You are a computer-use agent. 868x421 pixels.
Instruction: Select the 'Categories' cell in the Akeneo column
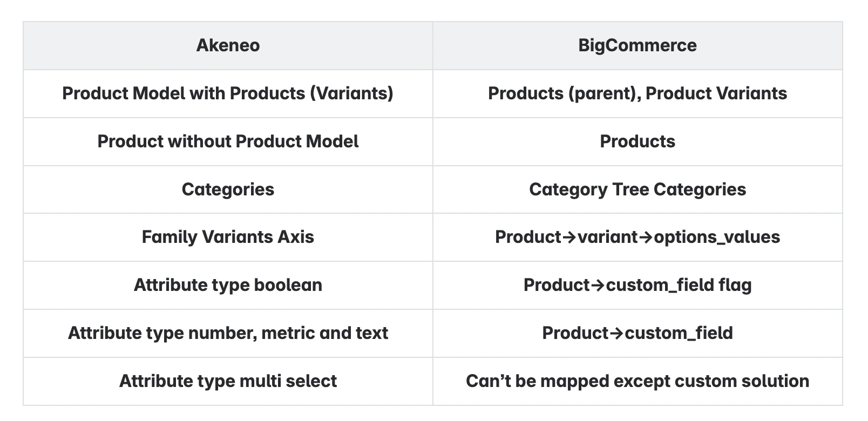[x=228, y=189]
